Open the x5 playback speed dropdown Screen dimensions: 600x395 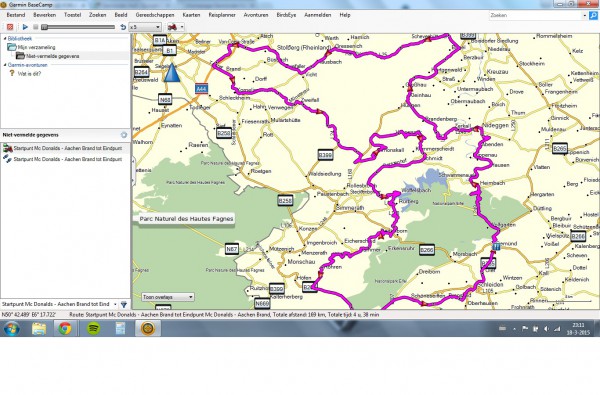point(145,27)
